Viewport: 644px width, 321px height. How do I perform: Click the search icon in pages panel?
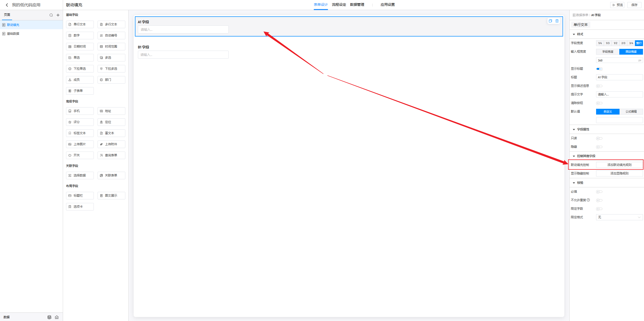point(51,15)
